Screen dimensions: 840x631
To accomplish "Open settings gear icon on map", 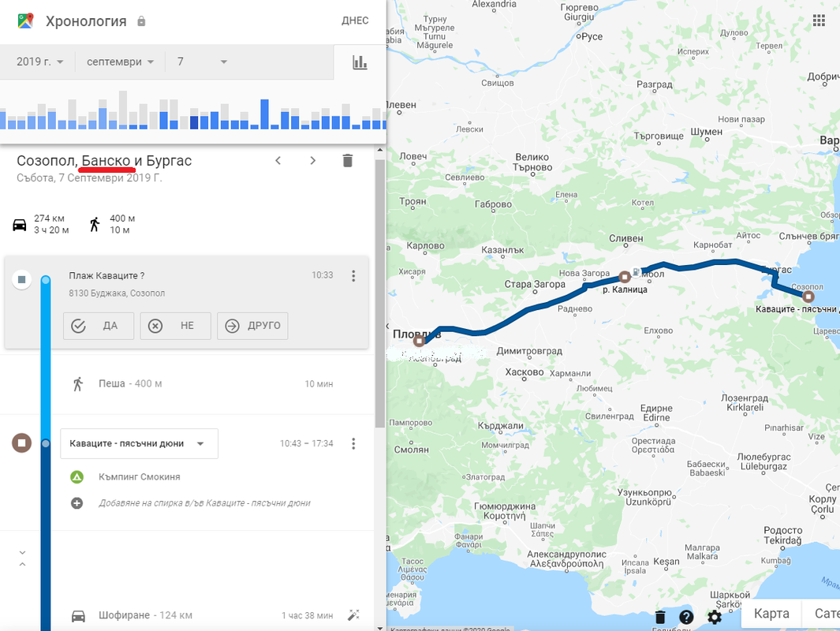I will pos(715,617).
